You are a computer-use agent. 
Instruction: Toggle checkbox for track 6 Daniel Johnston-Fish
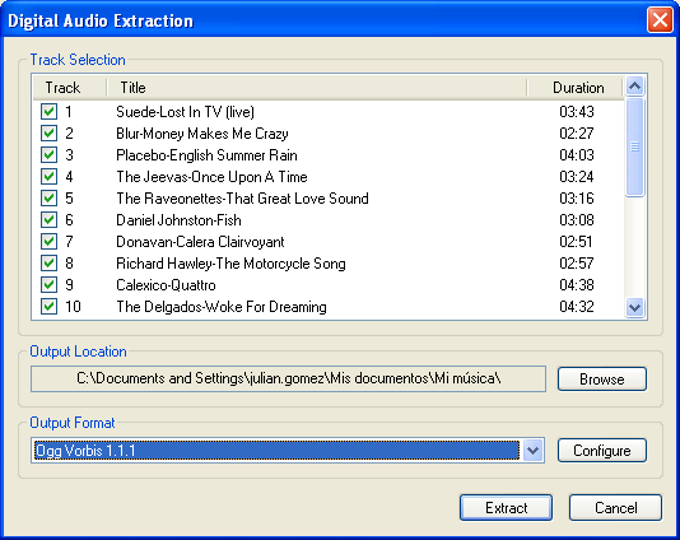[49, 220]
